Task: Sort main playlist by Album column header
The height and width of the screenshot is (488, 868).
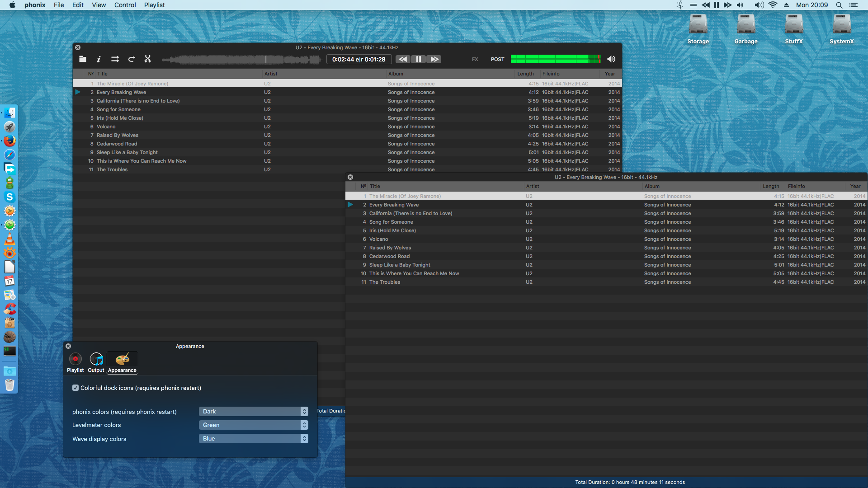Action: click(x=450, y=74)
